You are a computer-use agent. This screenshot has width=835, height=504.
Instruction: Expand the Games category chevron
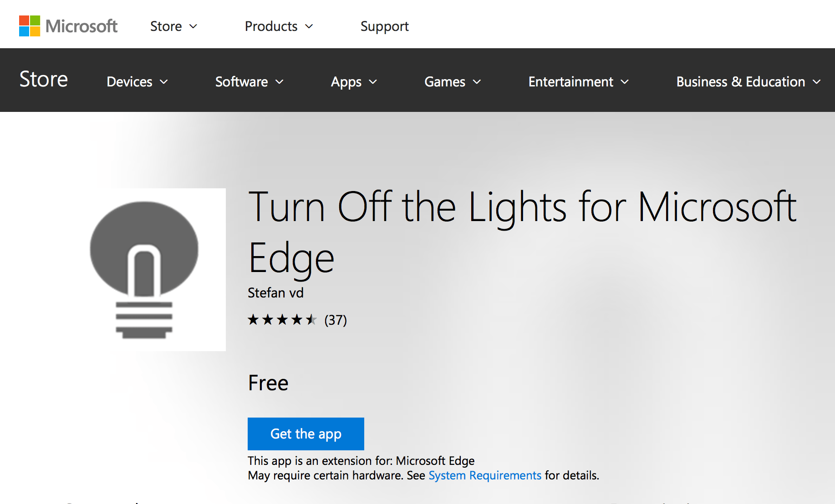tap(477, 82)
